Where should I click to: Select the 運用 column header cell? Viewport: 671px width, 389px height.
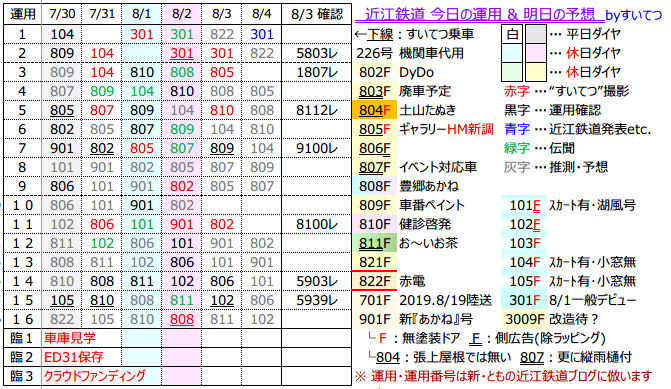pos(22,14)
